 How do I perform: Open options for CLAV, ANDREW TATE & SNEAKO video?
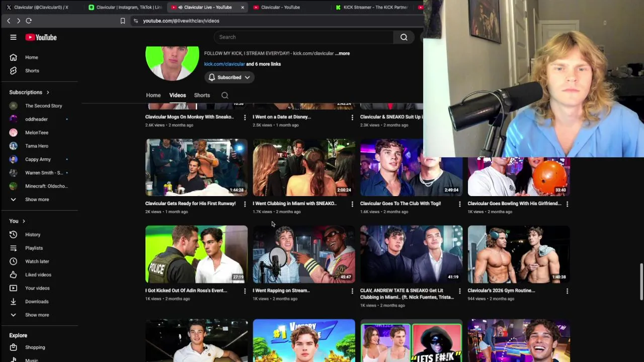tap(459, 291)
